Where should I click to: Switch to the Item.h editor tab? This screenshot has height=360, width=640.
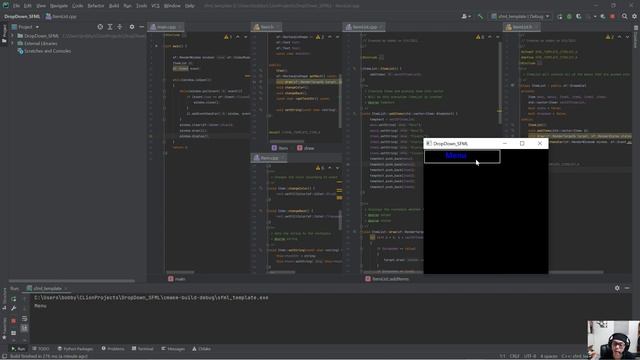[x=267, y=27]
